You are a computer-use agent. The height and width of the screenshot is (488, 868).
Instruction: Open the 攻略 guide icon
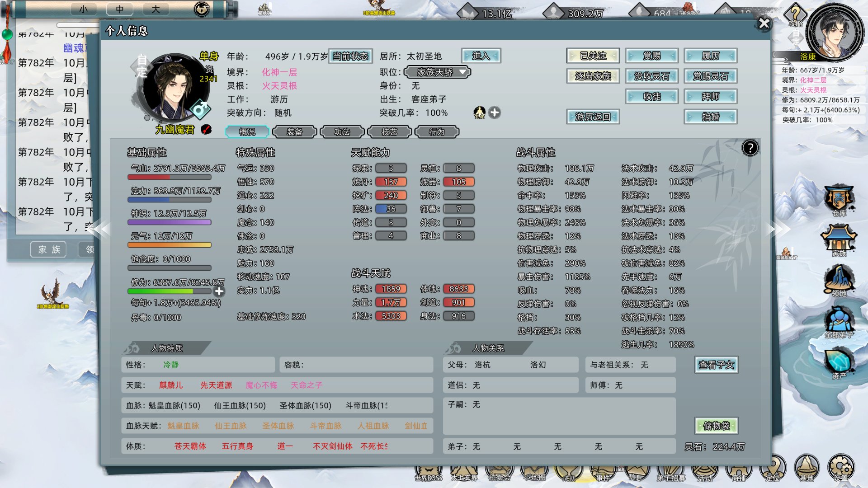pyautogui.click(x=795, y=14)
